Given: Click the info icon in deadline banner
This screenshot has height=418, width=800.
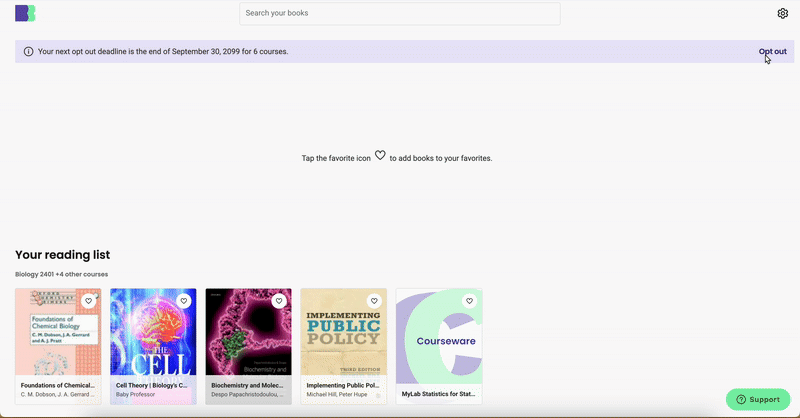Looking at the screenshot, I should 28,51.
